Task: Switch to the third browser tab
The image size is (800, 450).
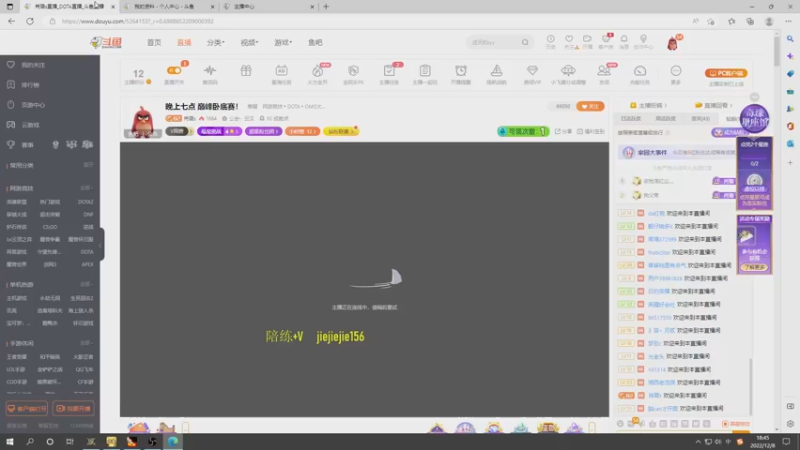Action: click(x=268, y=7)
